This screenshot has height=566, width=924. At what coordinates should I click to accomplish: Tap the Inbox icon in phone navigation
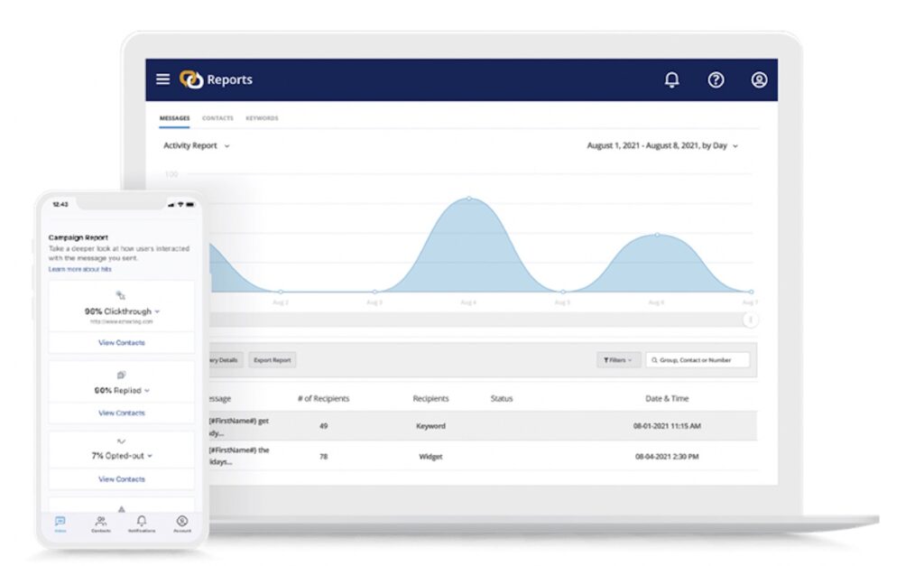coord(60,521)
